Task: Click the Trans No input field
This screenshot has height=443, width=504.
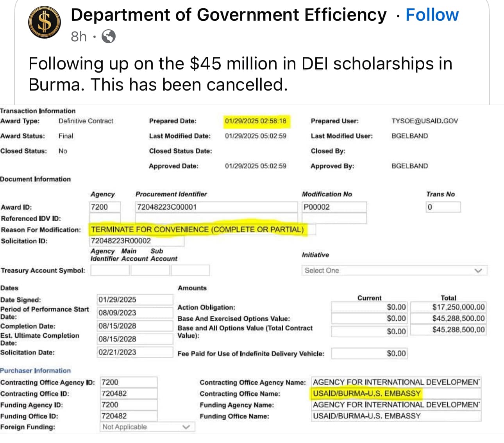Action: click(x=443, y=207)
